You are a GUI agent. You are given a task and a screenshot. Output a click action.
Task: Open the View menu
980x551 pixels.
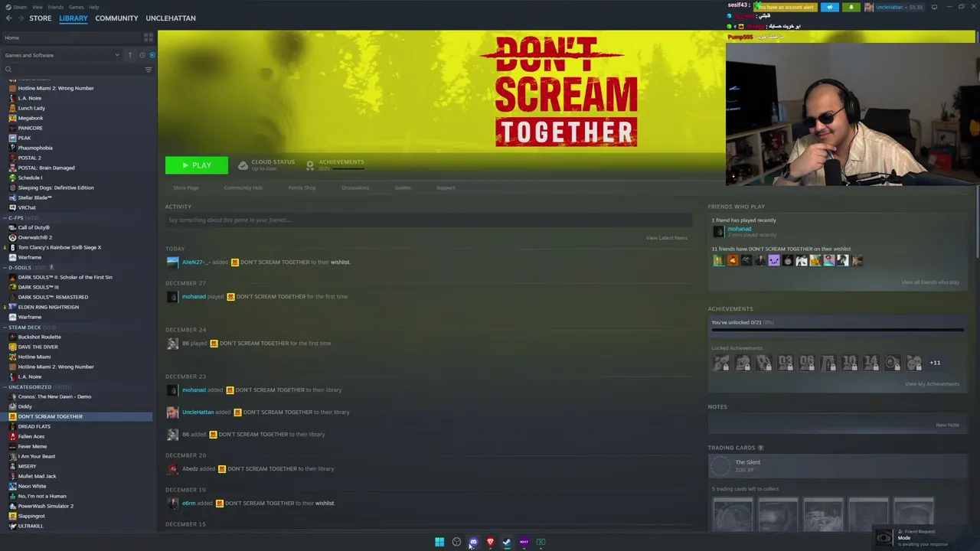(37, 7)
